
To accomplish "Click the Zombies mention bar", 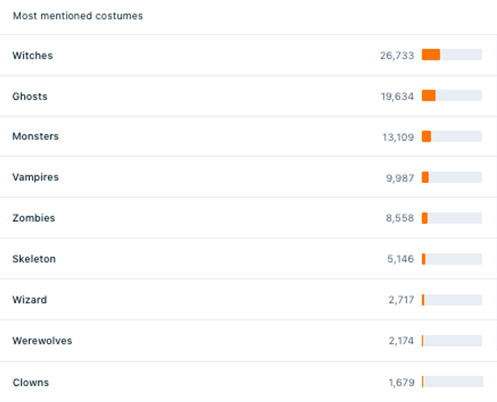I will point(452,218).
